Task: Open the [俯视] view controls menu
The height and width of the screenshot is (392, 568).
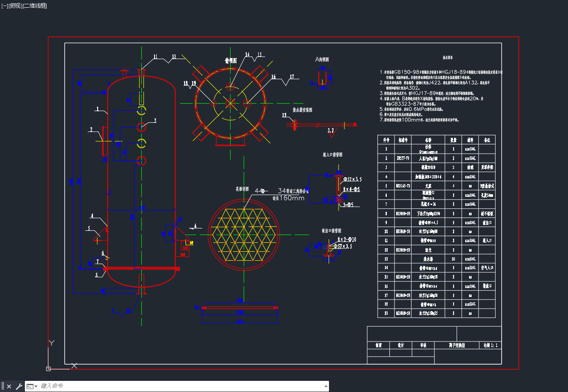Action: coord(15,6)
